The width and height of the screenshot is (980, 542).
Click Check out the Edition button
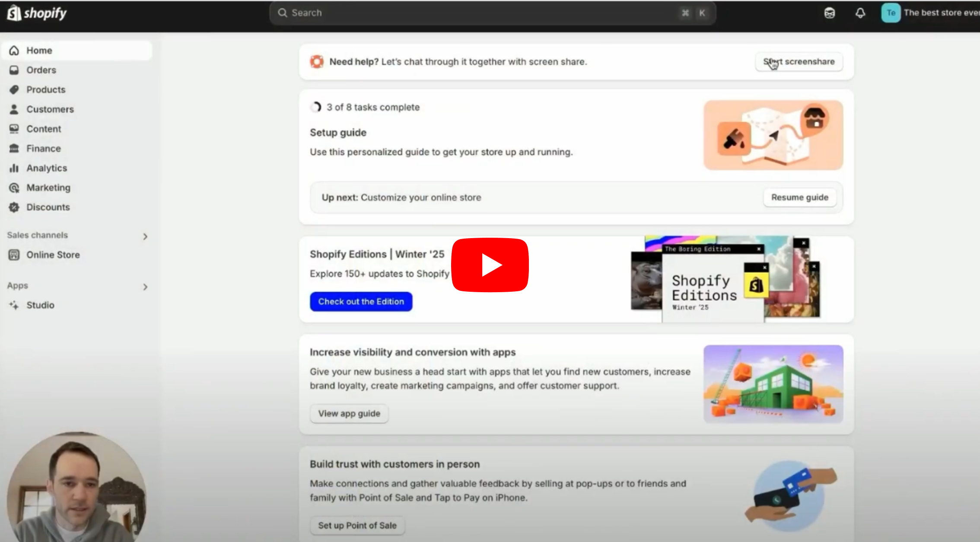click(361, 302)
